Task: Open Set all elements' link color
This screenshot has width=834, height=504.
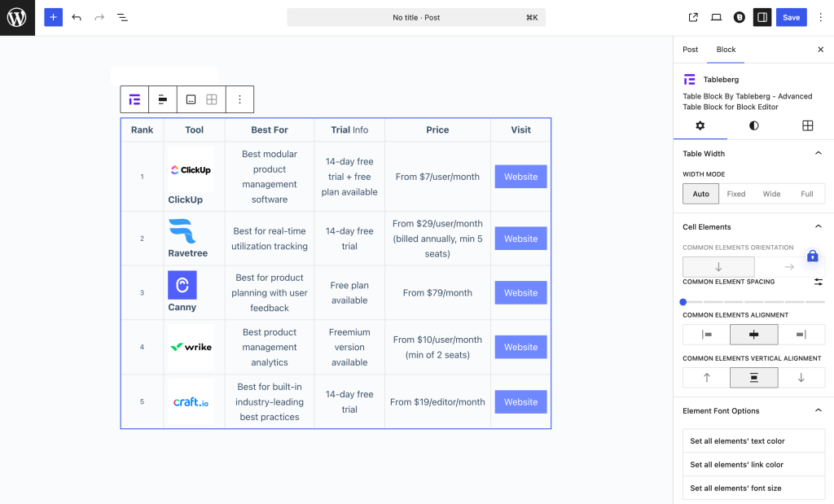Action: [753, 465]
